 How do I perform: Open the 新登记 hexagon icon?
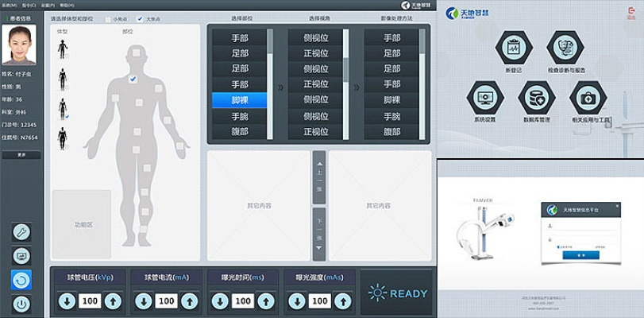pyautogui.click(x=512, y=48)
